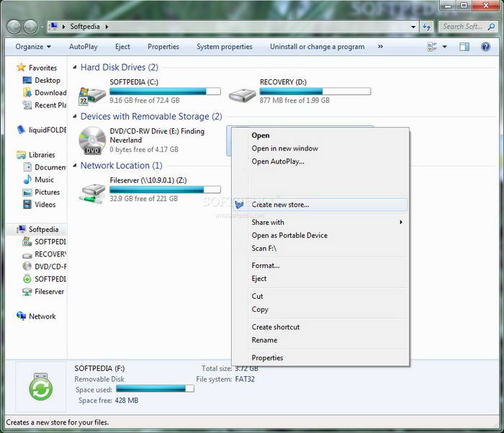This screenshot has width=504, height=433.
Task: Collapse Devices with Removable Storage group
Action: (75, 116)
